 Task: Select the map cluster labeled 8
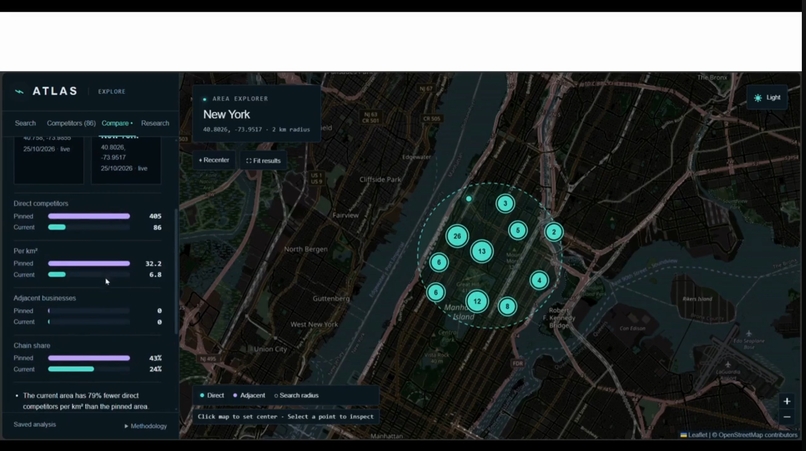point(507,307)
